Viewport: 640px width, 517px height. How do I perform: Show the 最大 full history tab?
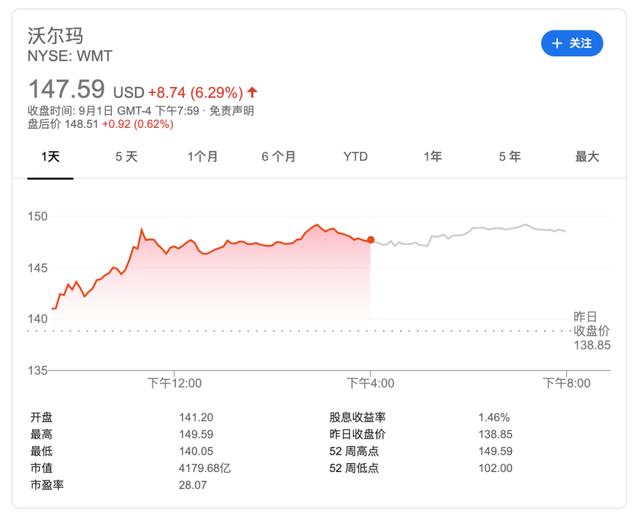[x=587, y=157]
